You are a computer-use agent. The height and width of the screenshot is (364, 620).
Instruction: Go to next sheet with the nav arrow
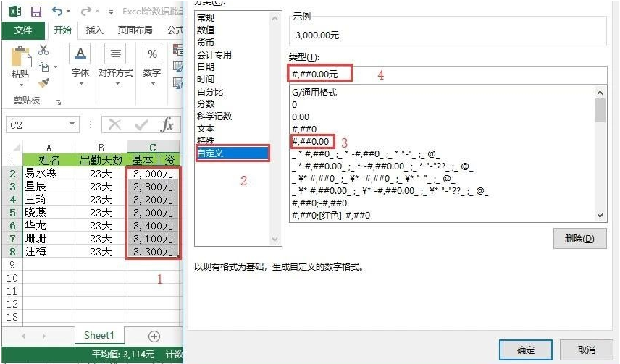pyautogui.click(x=43, y=336)
